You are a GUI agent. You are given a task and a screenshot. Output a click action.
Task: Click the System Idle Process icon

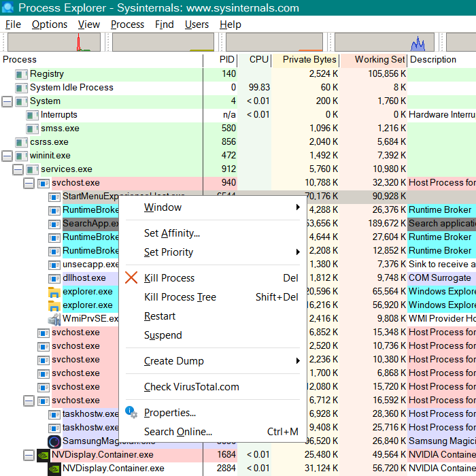coord(21,88)
